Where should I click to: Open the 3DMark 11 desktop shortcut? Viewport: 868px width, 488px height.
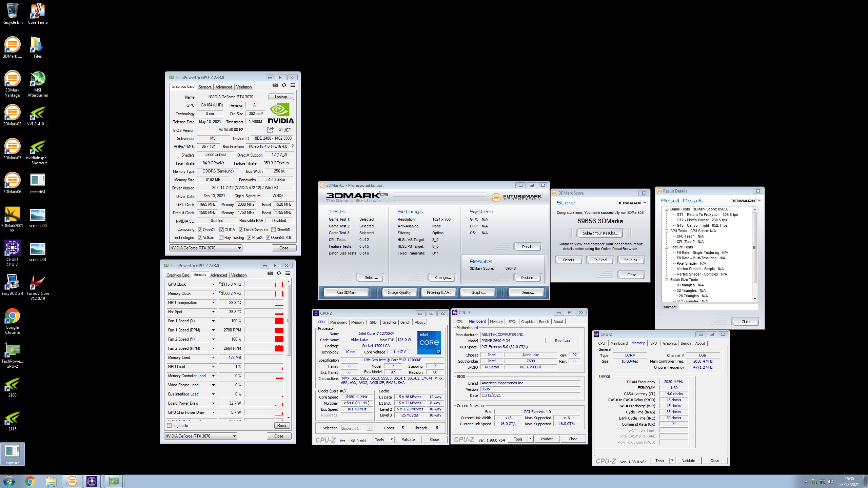12,47
